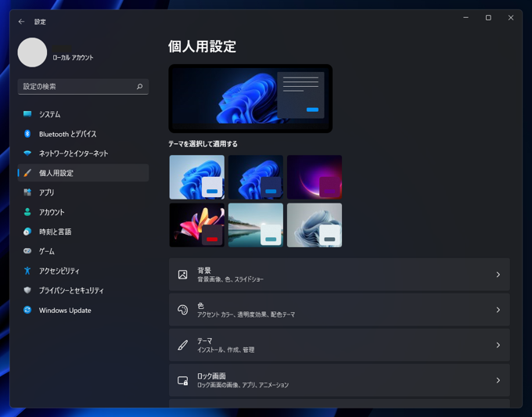Apply the purple glow theme
The width and height of the screenshot is (532, 417).
click(x=315, y=177)
